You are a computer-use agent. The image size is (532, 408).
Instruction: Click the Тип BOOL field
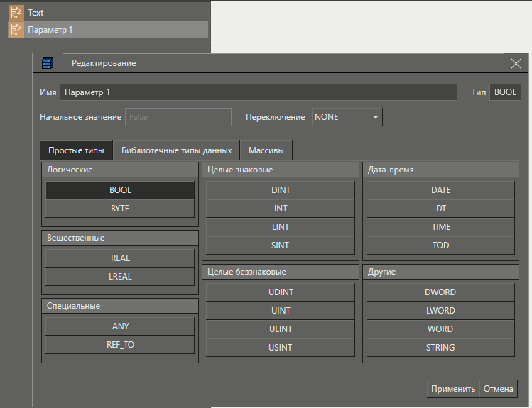(505, 92)
